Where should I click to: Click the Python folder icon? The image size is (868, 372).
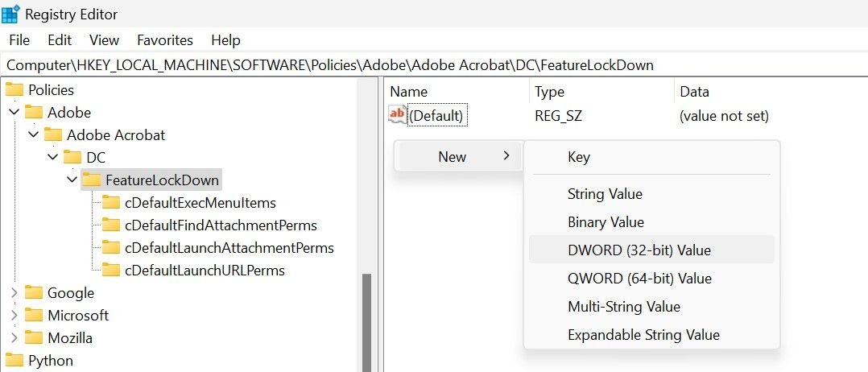14,361
